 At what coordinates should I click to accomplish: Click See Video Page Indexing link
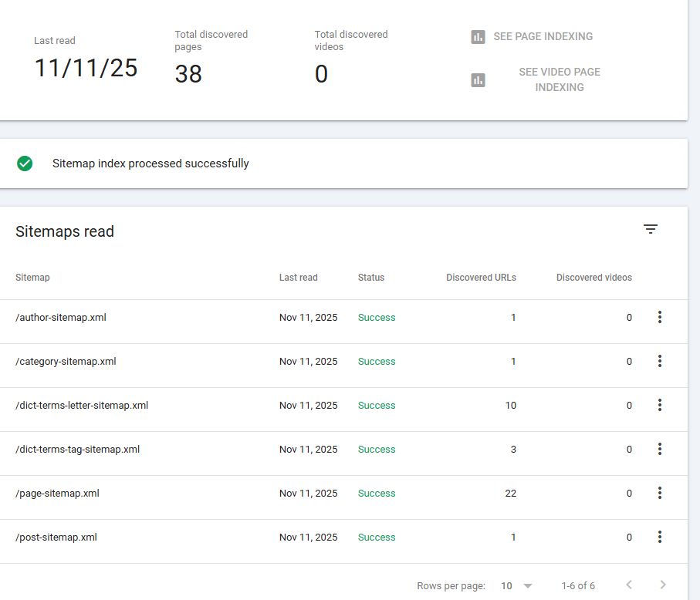pos(559,79)
